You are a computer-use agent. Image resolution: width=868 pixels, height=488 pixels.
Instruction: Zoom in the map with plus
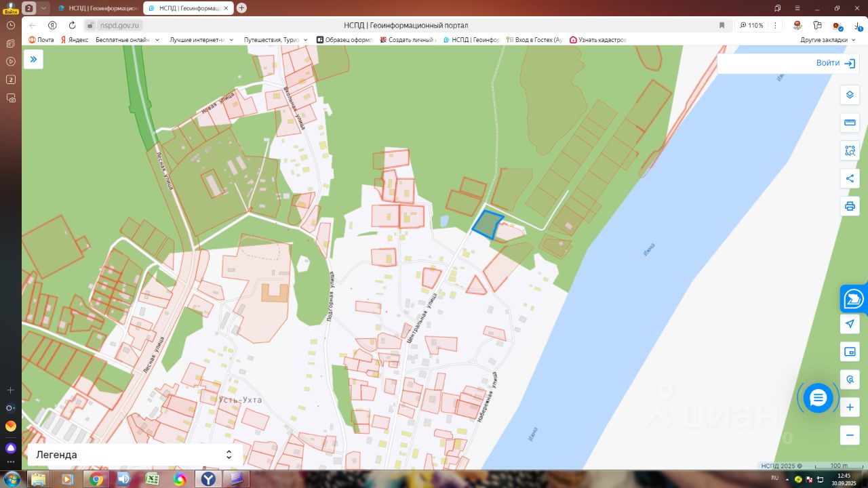850,407
